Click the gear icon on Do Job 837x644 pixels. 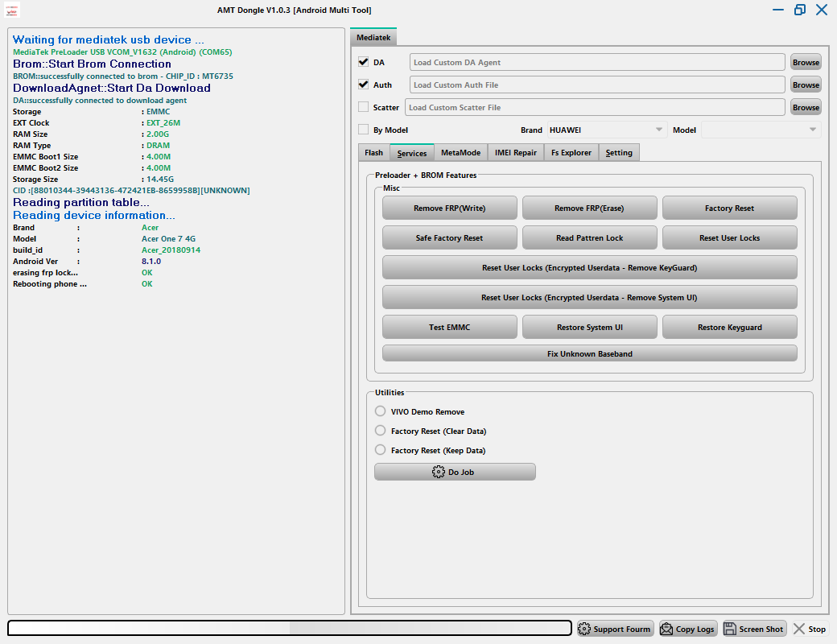tap(438, 472)
